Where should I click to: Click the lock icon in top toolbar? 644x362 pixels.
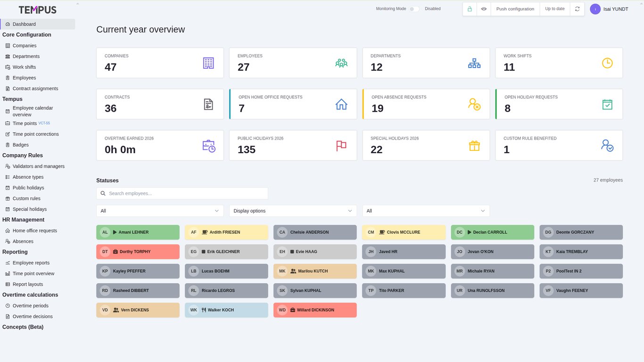coord(470,9)
